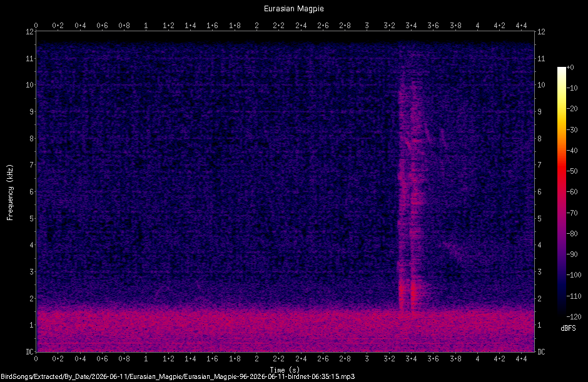Viewport: 588px width, 382px height.
Task: Click the 3 second tick on the top axis
Action: pos(367,26)
